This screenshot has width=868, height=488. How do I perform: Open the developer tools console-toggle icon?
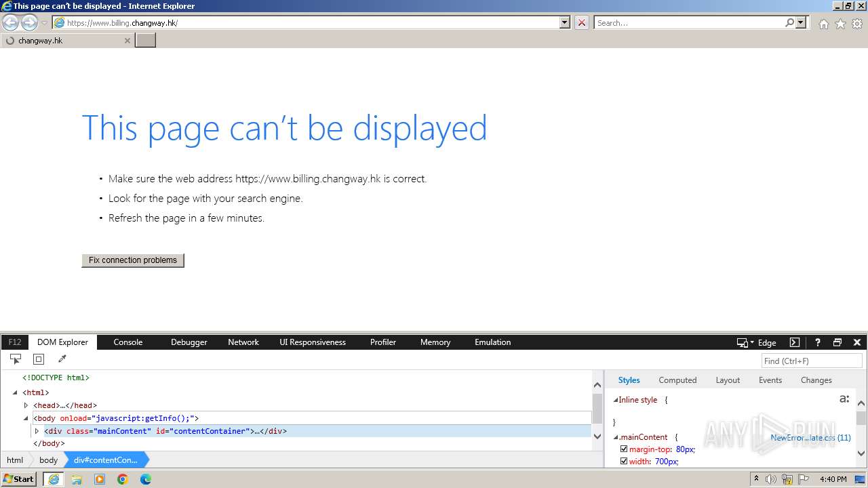(x=795, y=342)
